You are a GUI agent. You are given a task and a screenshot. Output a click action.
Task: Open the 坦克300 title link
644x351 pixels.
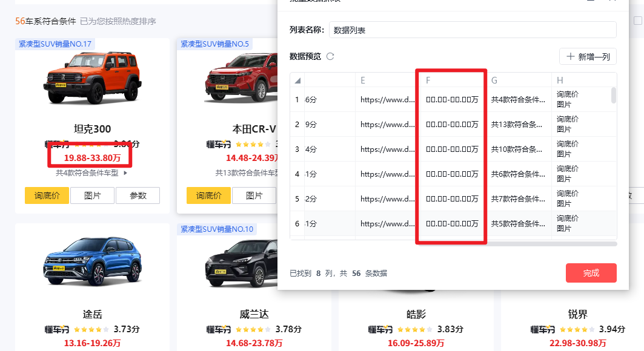click(x=93, y=129)
